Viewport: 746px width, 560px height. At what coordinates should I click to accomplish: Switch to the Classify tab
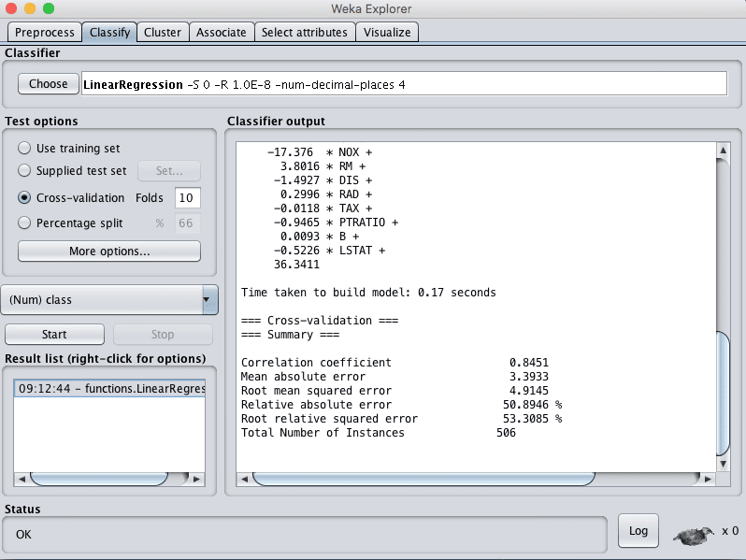110,33
